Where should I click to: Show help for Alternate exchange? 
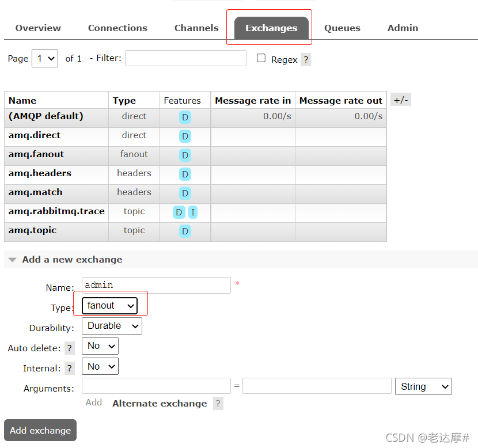(218, 404)
